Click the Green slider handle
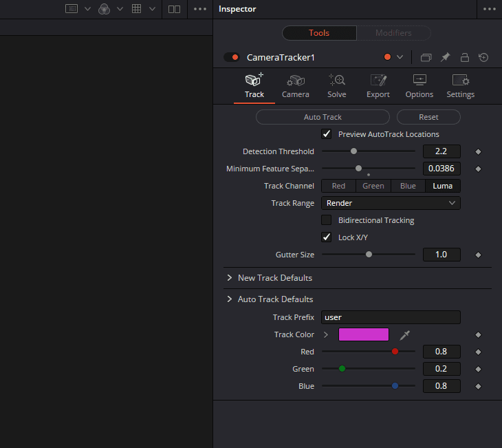Image resolution: width=502 pixels, height=448 pixels. point(342,369)
